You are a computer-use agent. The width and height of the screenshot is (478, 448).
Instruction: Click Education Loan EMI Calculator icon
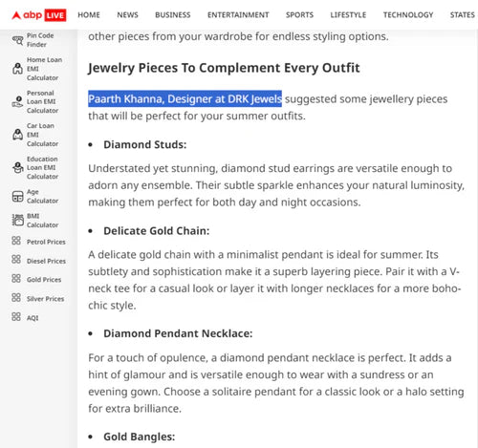(17, 167)
